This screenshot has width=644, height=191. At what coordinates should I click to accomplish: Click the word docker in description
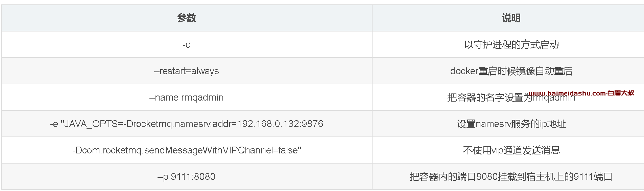[x=464, y=71]
